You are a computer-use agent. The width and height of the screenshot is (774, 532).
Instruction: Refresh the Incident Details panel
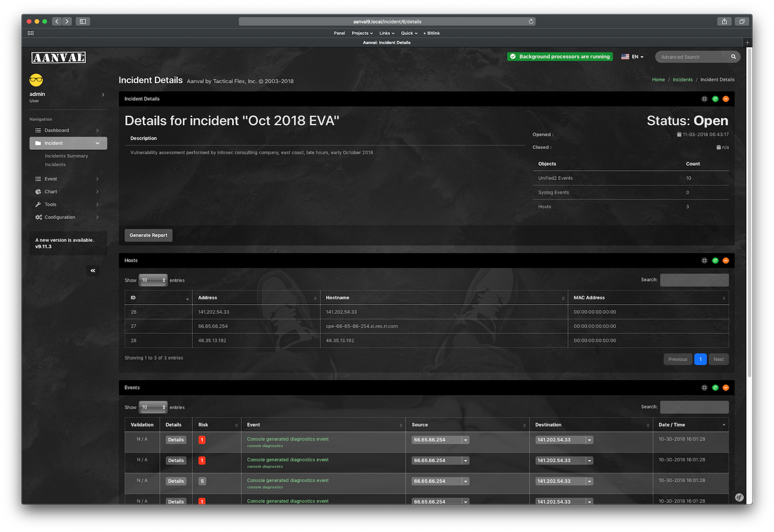pos(715,99)
